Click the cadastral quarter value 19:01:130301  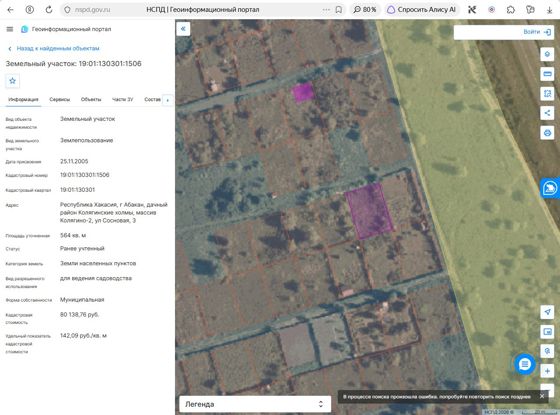point(78,190)
